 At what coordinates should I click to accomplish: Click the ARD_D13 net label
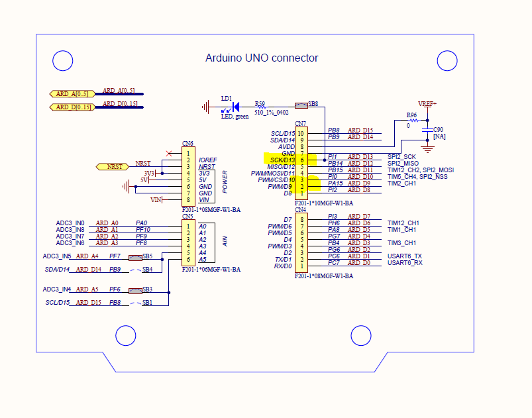click(x=360, y=157)
